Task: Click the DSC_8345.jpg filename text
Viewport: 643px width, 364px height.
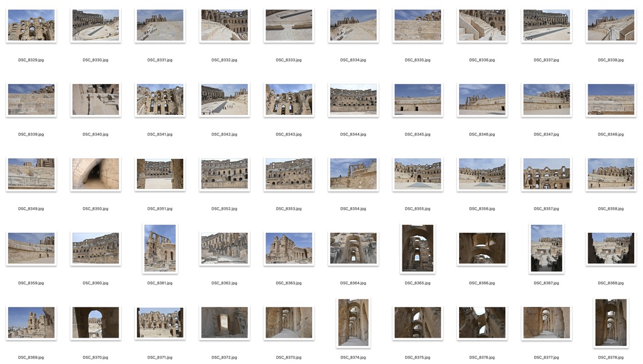Action: click(x=417, y=134)
